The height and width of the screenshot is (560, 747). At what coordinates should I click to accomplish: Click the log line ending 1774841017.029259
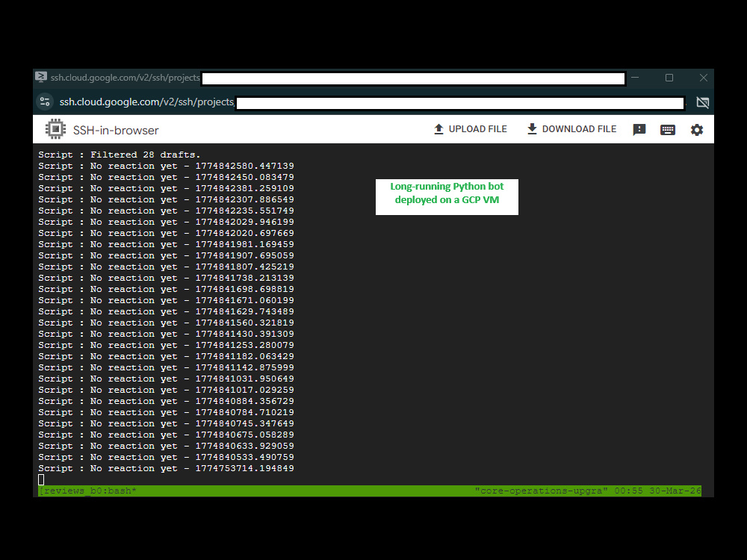[x=167, y=390]
